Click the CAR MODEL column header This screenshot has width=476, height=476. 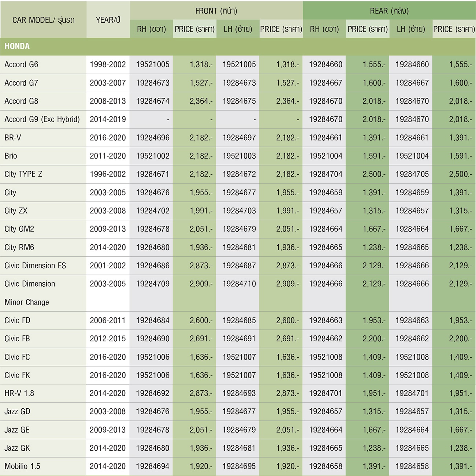tap(43, 20)
